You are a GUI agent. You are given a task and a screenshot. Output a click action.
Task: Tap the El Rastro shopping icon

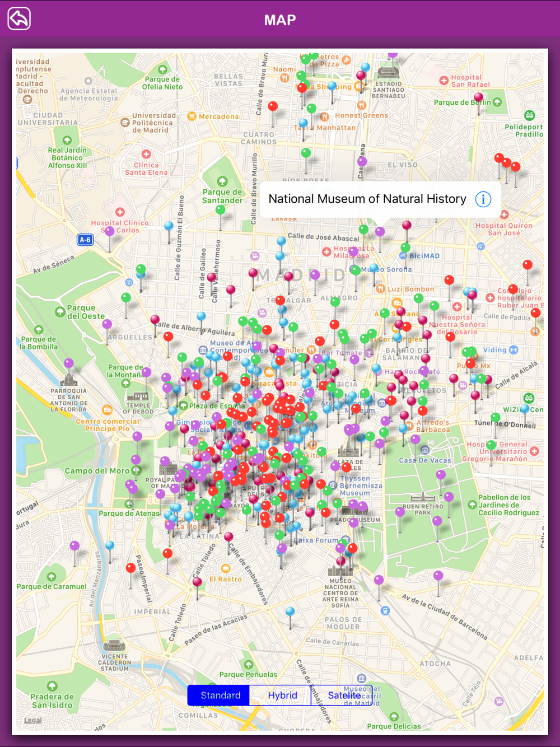226,568
